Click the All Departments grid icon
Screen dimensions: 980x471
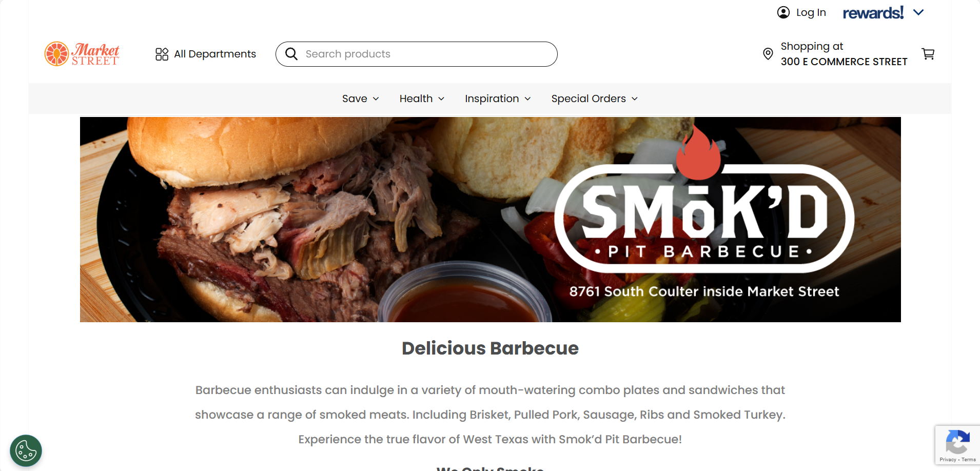[162, 54]
